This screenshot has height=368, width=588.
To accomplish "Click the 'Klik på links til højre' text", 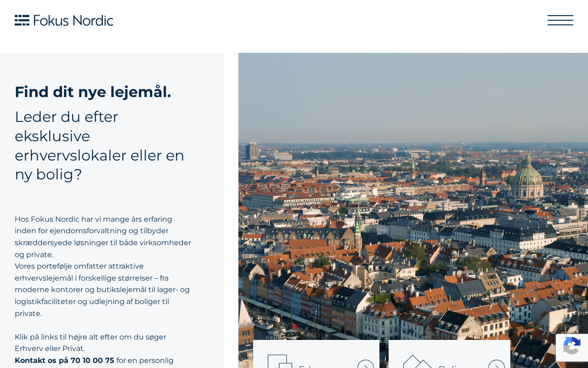I will 90,343.
